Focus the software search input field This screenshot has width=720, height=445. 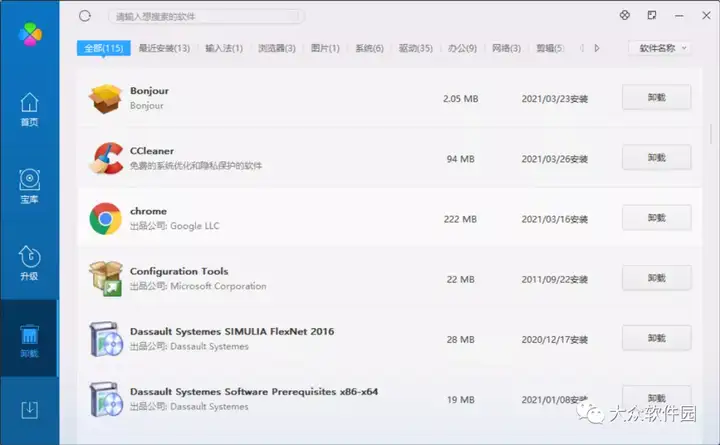pyautogui.click(x=207, y=17)
